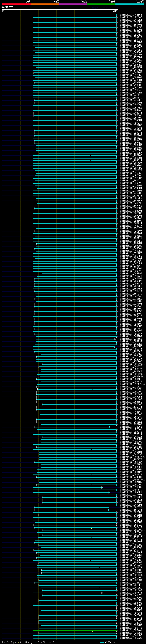The height and width of the screenshot is (644, 146).
Task: Open hit UniRef100_P42644
Action: tap(131, 15)
